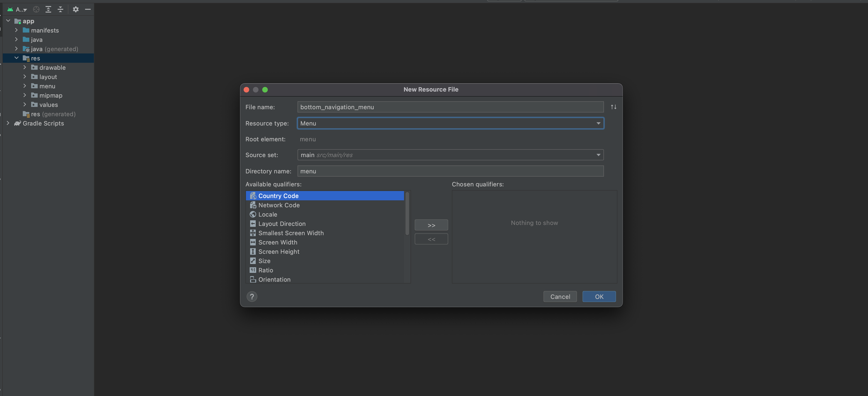
Task: Select the Orientation qualifier
Action: click(274, 280)
